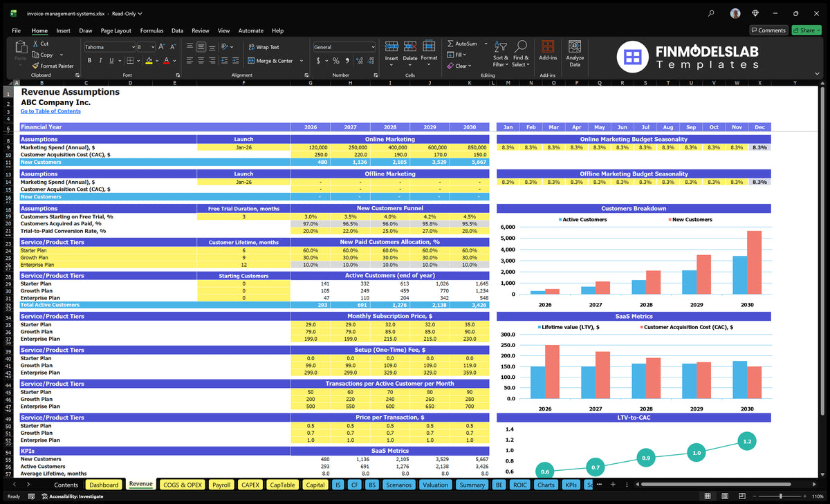The width and height of the screenshot is (830, 504).
Task: Toggle Bold formatting
Action: point(88,61)
